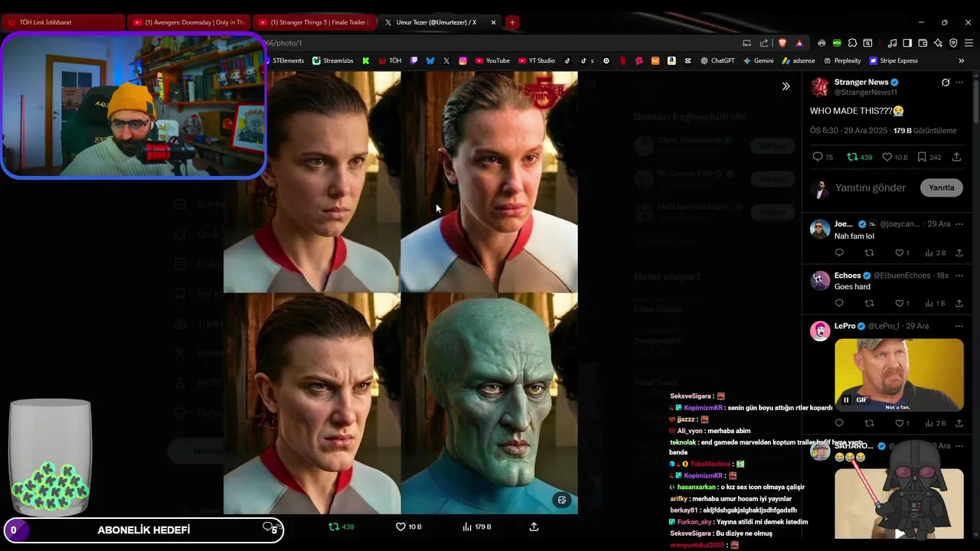Open a new browser tab
The image size is (980, 551).
tap(512, 22)
